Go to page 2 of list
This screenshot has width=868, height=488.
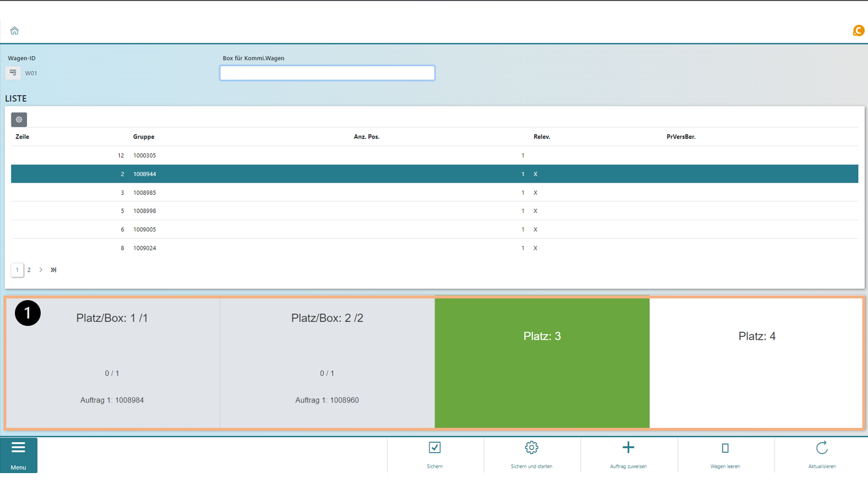pos(29,270)
